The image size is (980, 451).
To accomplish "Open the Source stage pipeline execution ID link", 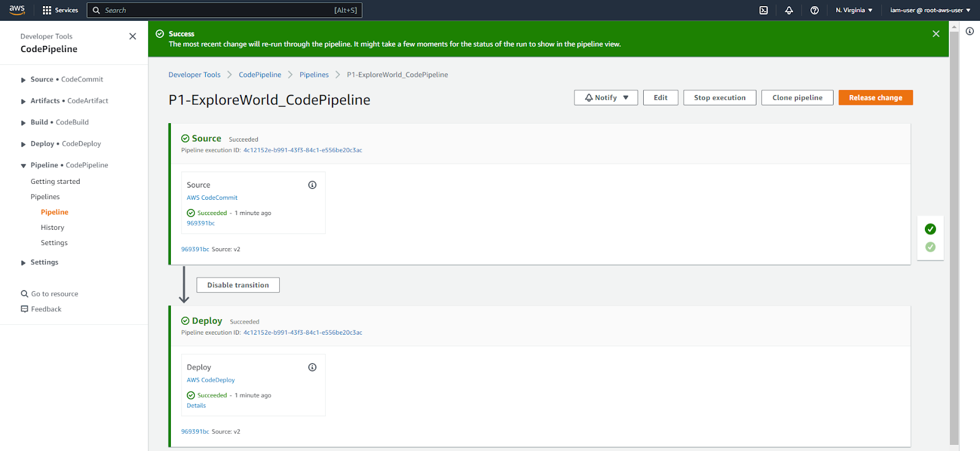I will pyautogui.click(x=303, y=150).
